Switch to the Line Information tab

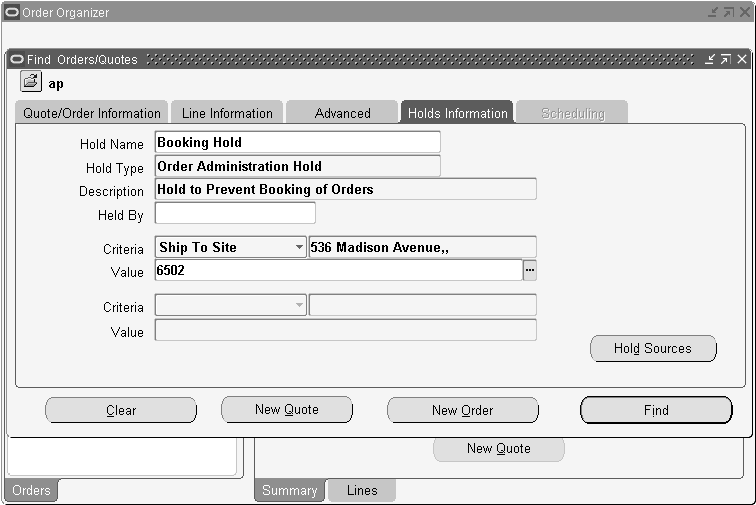coord(227,113)
